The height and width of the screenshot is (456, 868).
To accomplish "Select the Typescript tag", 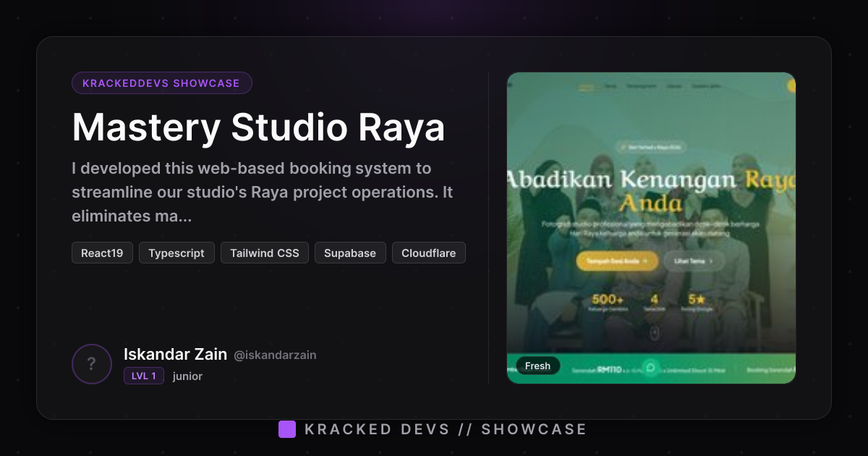I will (176, 253).
